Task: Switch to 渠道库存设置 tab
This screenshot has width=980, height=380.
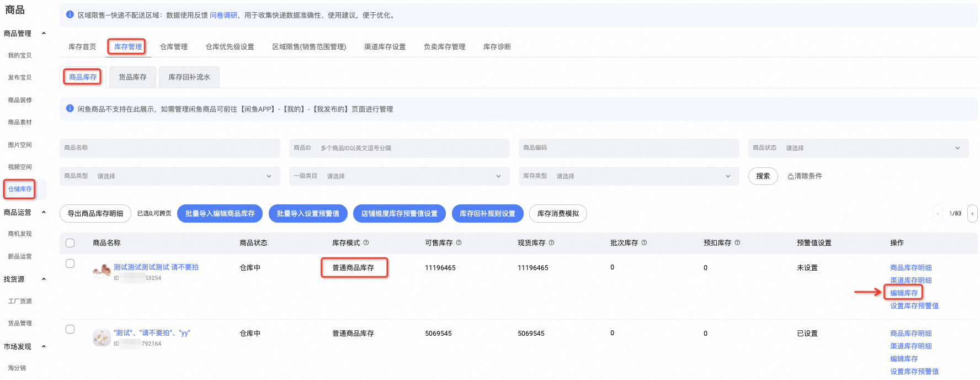Action: coord(385,47)
